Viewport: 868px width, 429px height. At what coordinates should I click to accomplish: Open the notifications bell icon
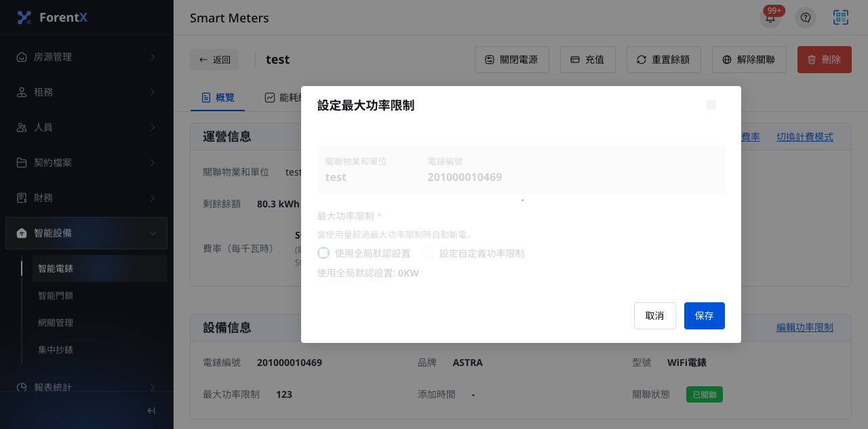tap(770, 18)
